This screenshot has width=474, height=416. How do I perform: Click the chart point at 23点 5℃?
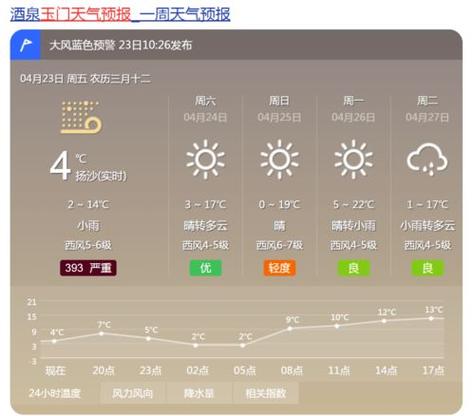point(149,338)
